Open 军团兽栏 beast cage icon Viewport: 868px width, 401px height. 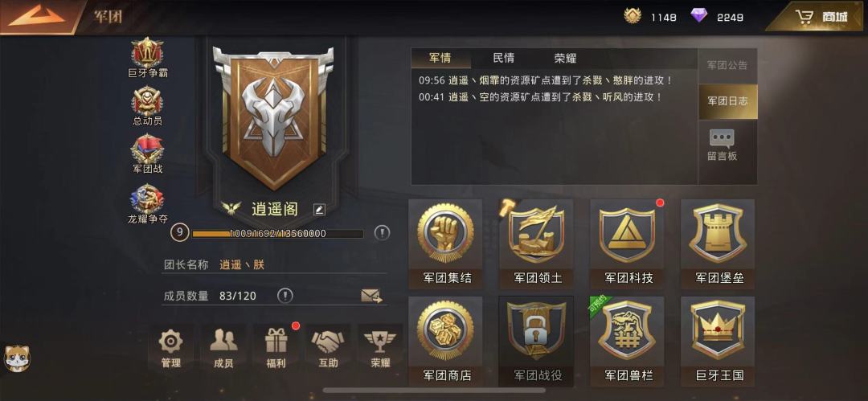[627, 342]
